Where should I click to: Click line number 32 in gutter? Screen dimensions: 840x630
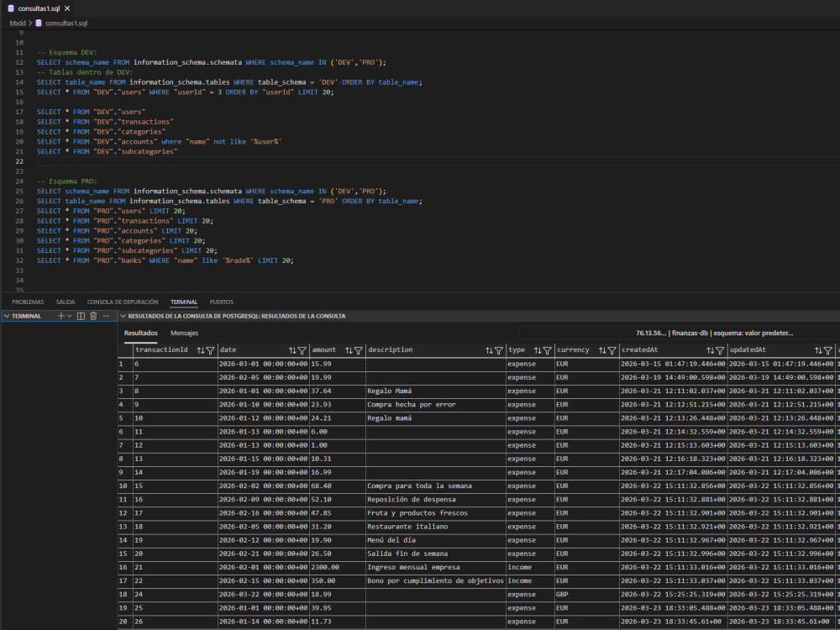pos(19,261)
